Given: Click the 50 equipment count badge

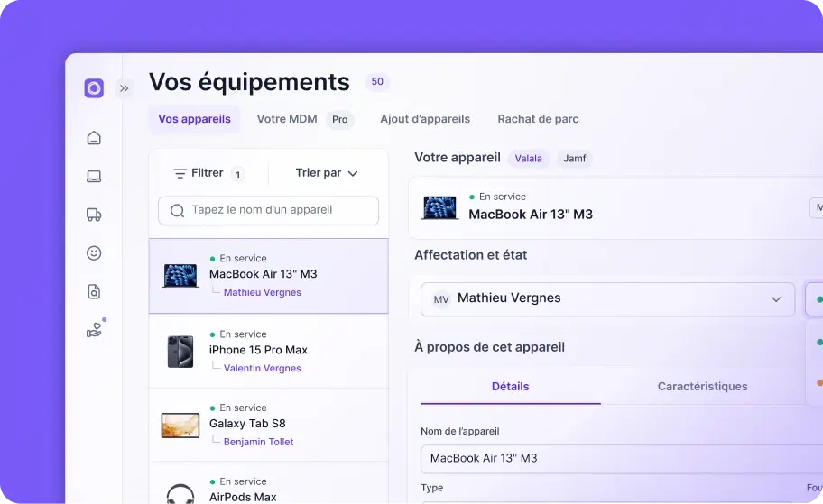Looking at the screenshot, I should pos(377,82).
